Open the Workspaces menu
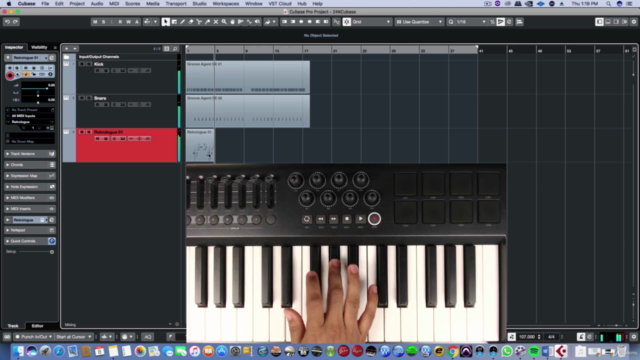The image size is (640, 360). click(x=226, y=4)
